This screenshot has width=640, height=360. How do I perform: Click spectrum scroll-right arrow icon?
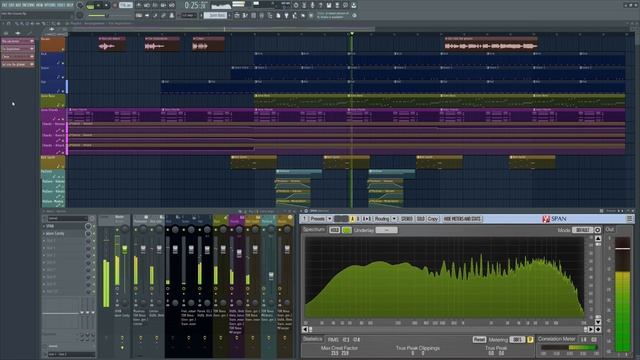pos(591,329)
